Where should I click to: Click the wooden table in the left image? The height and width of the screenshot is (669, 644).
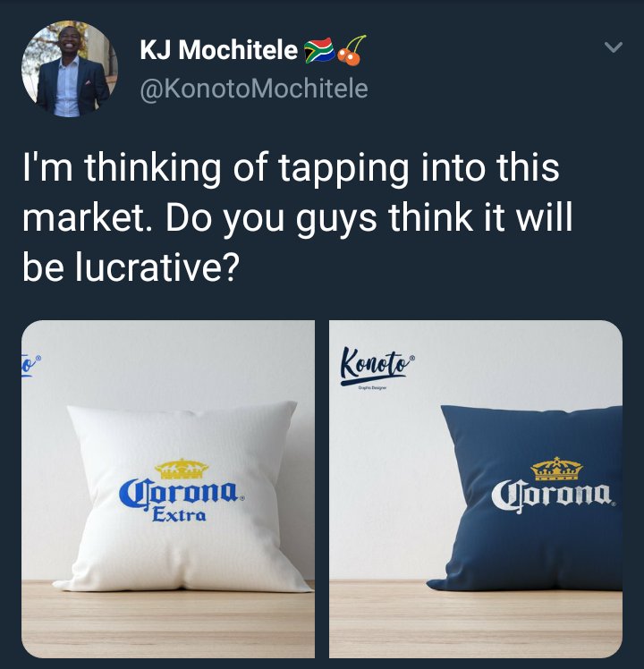point(168,621)
